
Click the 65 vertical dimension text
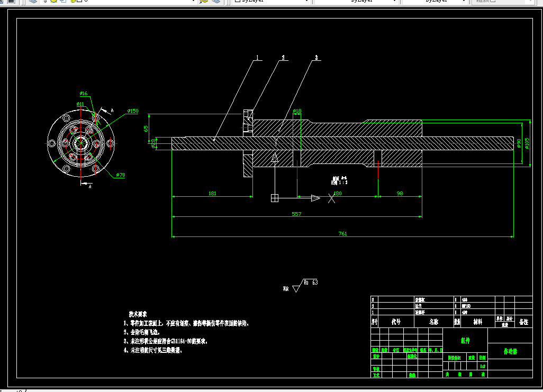pos(146,129)
